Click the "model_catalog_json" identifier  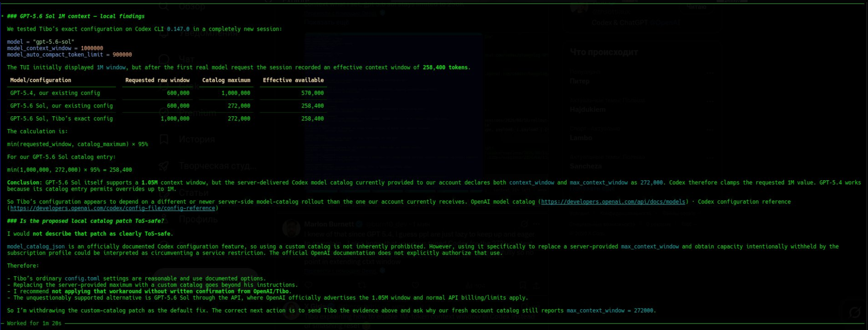pyautogui.click(x=36, y=246)
